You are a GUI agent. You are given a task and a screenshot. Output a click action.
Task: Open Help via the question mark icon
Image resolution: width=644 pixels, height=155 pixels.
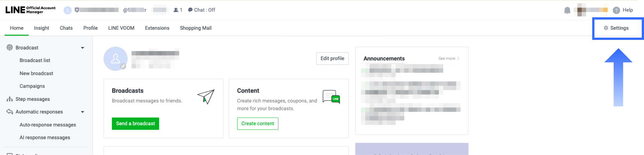(x=616, y=10)
